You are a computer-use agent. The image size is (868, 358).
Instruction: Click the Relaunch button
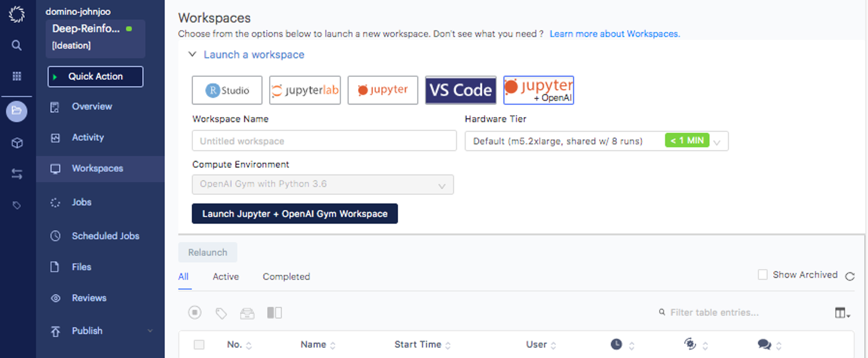point(208,252)
